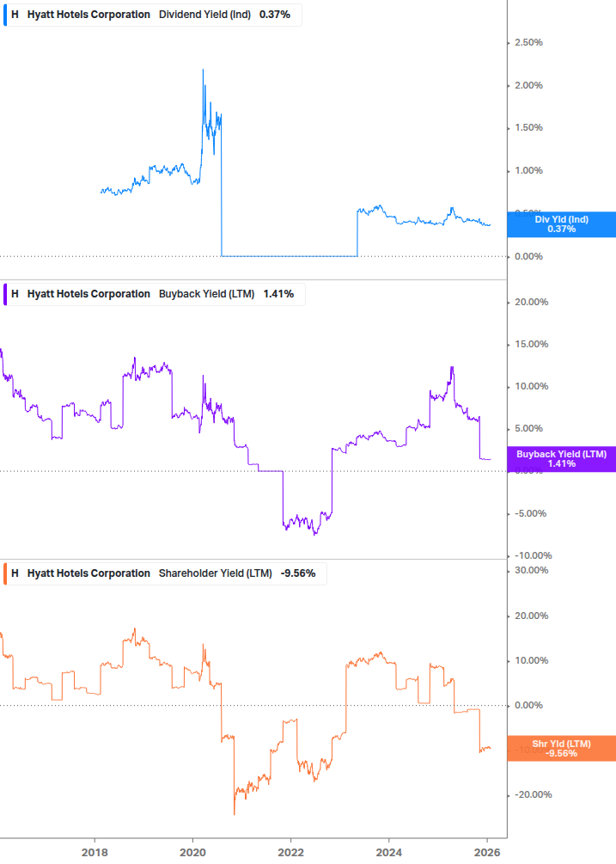616x864 pixels.
Task: Click the -5.00% tick on the buyback yield axis
Action: tap(530, 513)
